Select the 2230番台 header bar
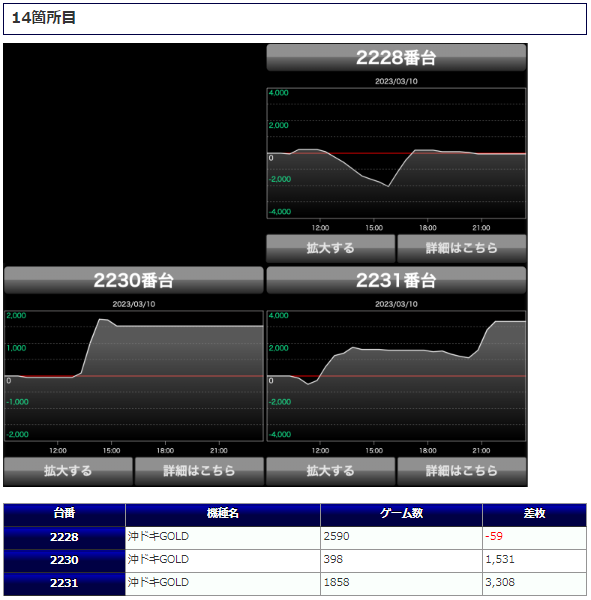The width and height of the screenshot is (591, 600). (134, 280)
